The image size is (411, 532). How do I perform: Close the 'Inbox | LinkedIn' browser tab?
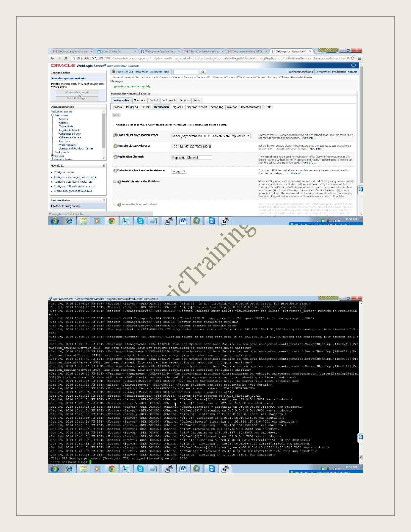(x=135, y=51)
